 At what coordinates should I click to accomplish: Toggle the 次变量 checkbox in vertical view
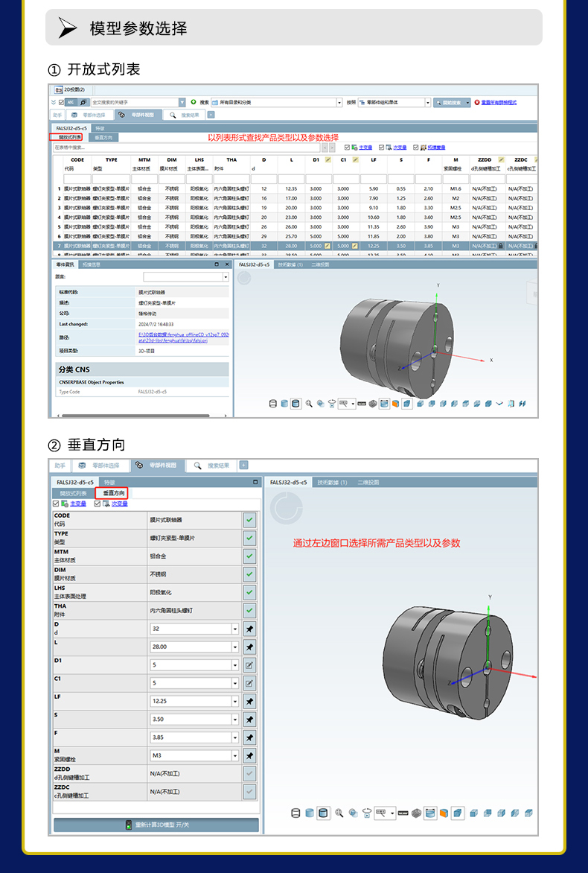[98, 504]
